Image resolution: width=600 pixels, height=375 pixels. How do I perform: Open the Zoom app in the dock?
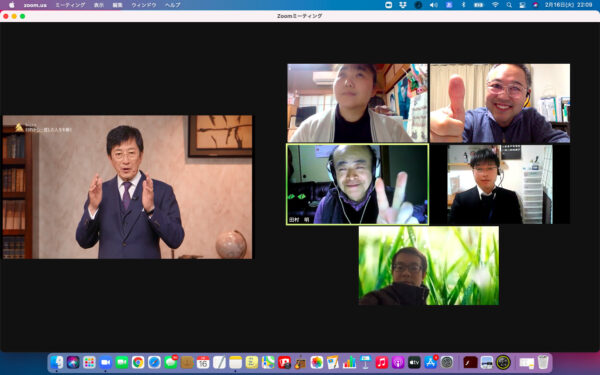(105, 362)
